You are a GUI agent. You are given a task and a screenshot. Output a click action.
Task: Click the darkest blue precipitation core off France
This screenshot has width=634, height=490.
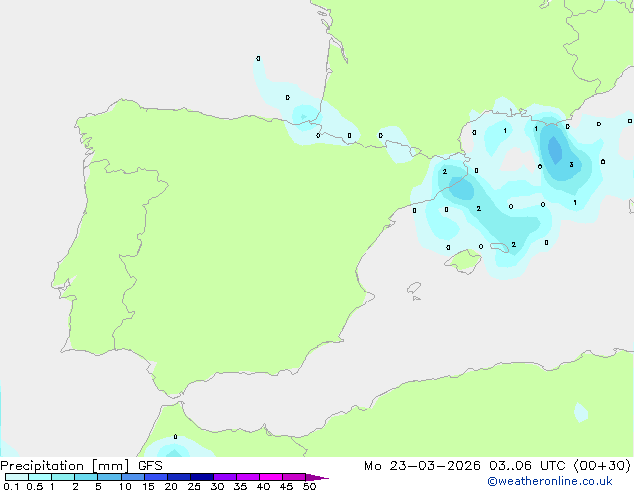[x=555, y=150]
